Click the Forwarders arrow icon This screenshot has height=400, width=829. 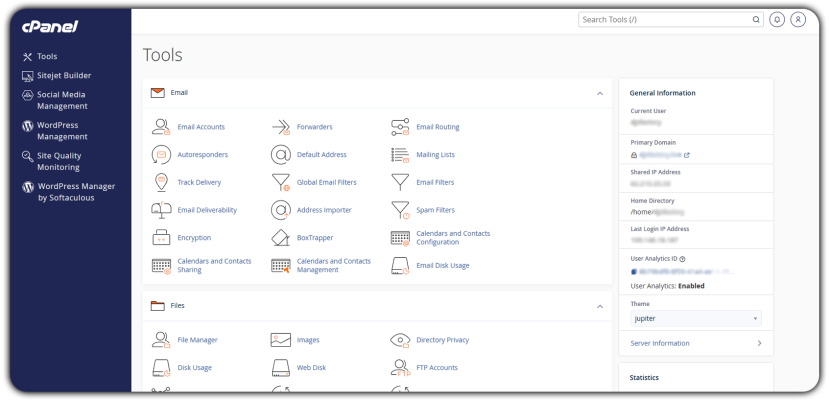tap(280, 127)
